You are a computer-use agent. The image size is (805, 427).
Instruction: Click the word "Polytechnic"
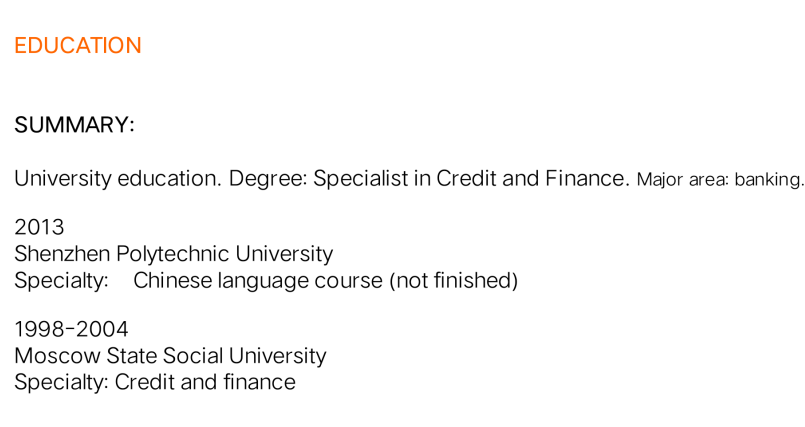[172, 254]
